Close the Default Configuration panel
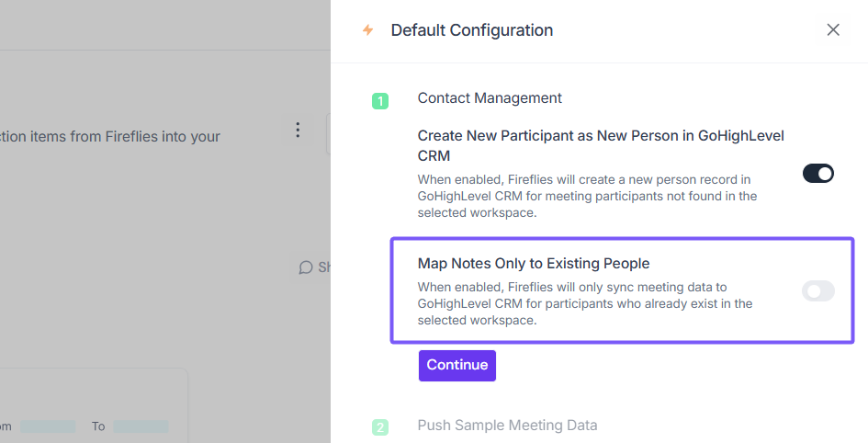 click(x=833, y=29)
